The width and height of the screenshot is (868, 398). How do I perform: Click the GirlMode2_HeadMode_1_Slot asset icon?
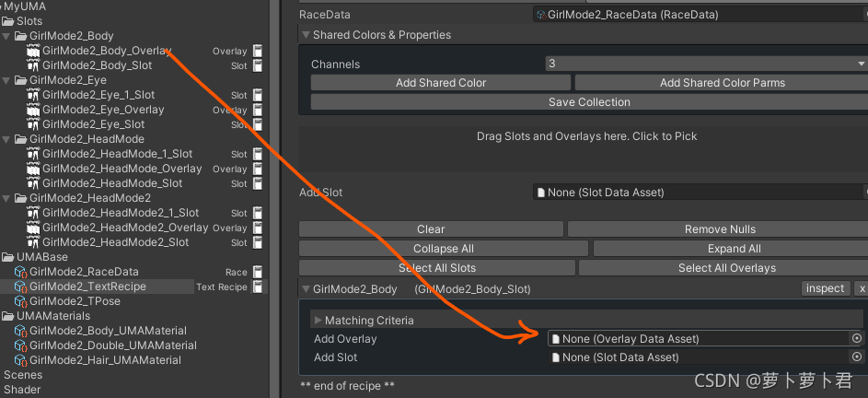pos(34,154)
